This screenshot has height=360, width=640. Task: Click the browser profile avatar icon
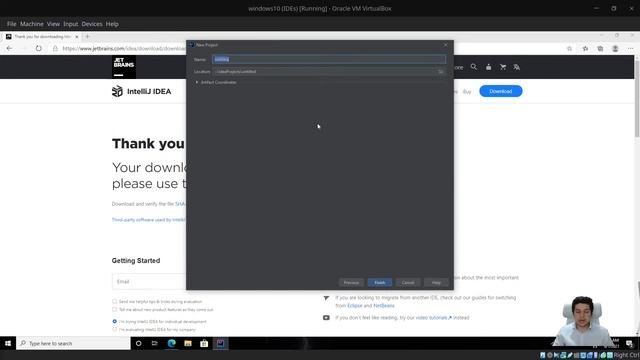(x=615, y=49)
